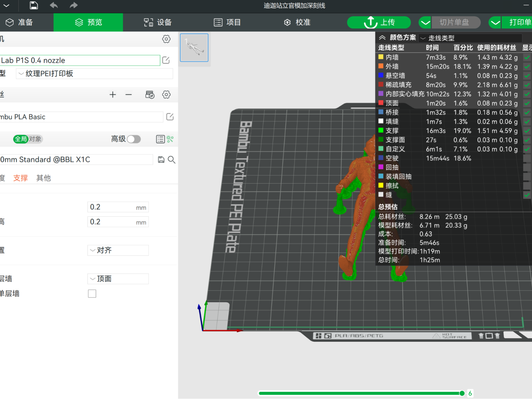Open the 支撑 settings tab
532x399 pixels.
point(21,178)
